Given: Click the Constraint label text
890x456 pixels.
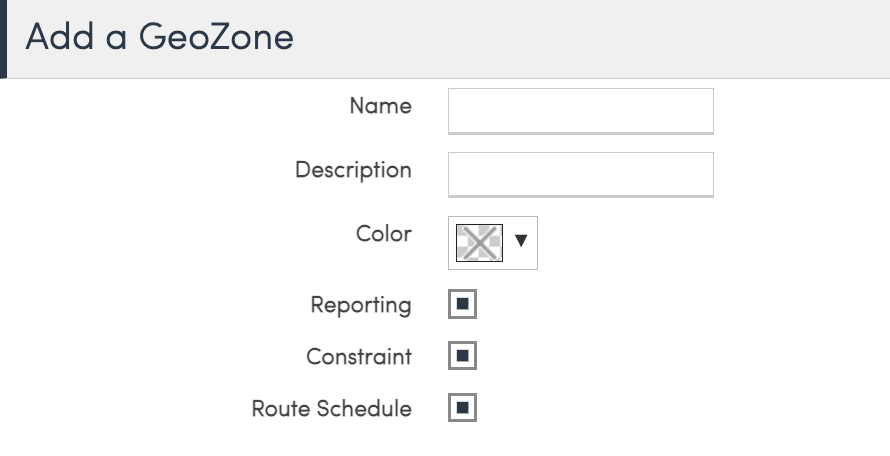Looking at the screenshot, I should [x=358, y=357].
